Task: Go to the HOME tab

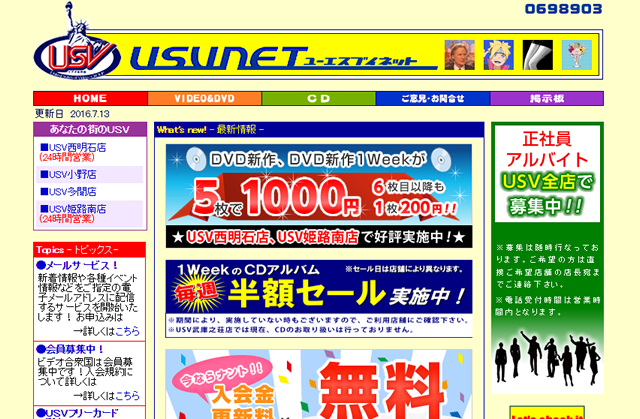Action: click(x=90, y=98)
